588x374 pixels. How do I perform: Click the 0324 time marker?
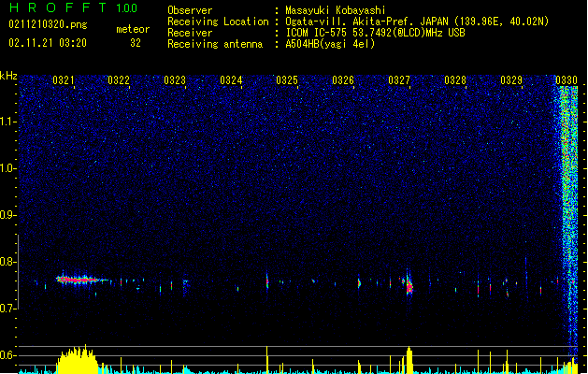pyautogui.click(x=231, y=80)
